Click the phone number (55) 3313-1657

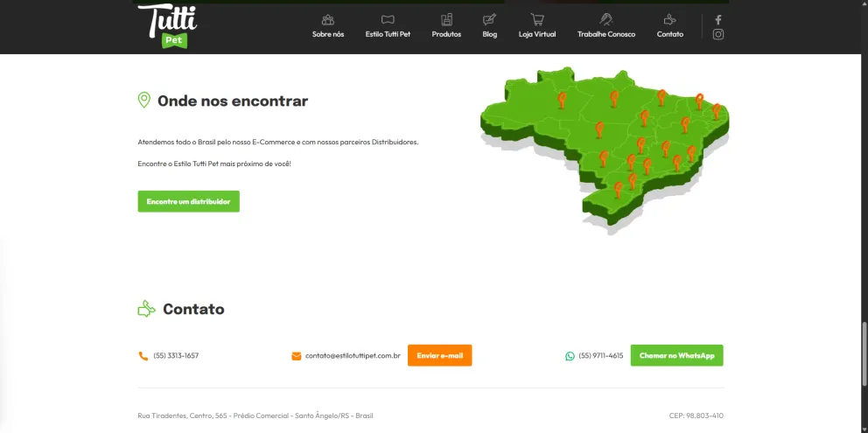pos(176,356)
